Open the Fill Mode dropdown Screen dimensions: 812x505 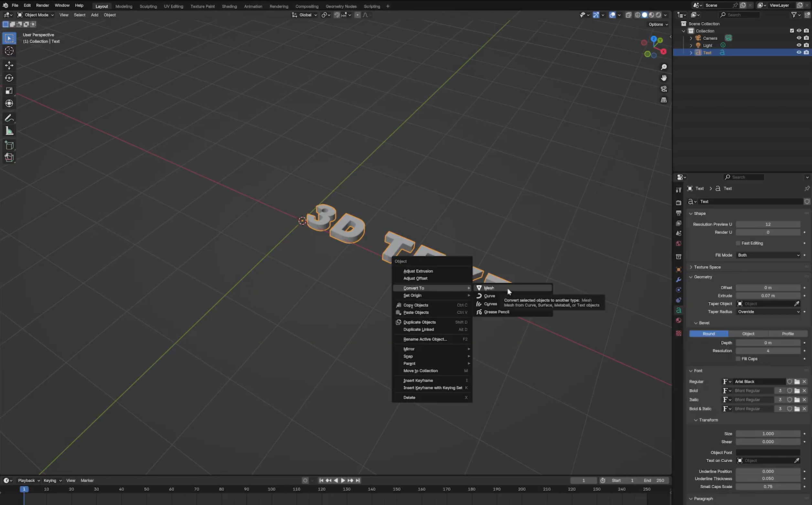[x=768, y=255]
